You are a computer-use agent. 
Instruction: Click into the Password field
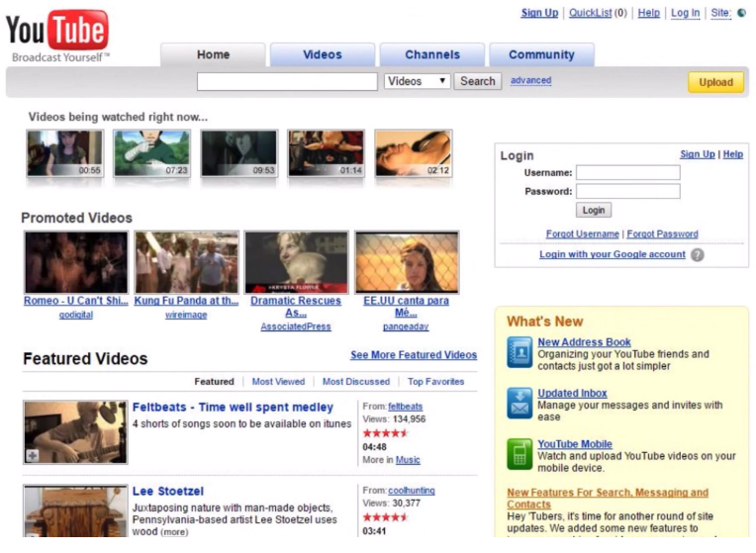pos(628,191)
